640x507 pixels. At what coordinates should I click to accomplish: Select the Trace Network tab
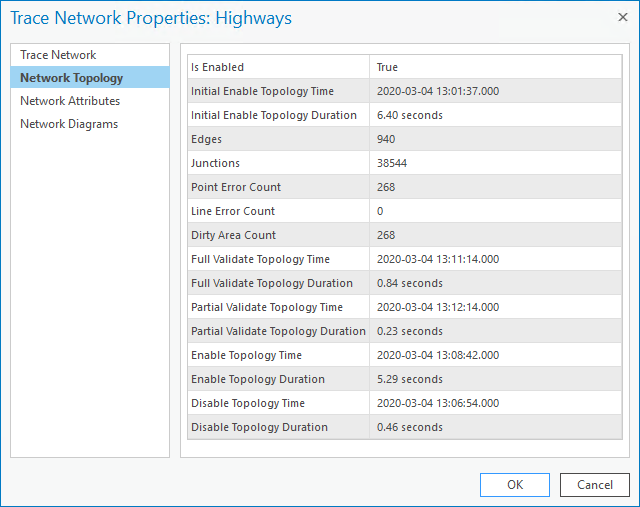point(58,55)
